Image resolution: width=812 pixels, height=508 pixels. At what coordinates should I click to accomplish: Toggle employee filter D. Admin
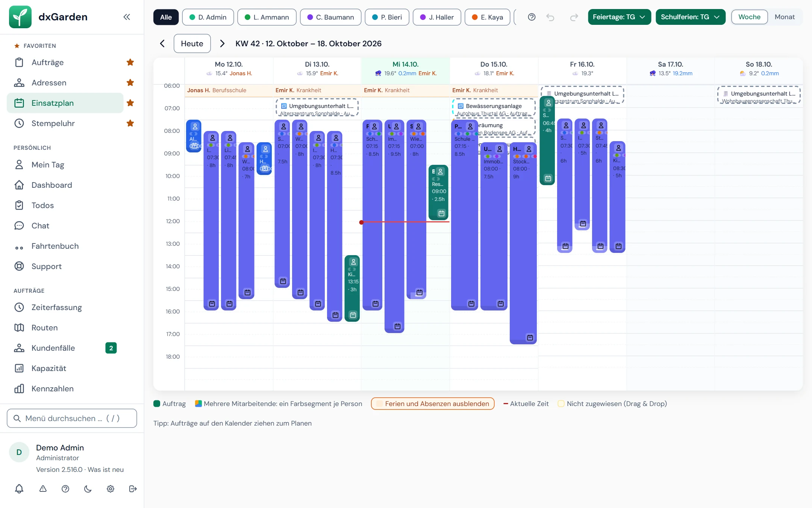tap(208, 17)
